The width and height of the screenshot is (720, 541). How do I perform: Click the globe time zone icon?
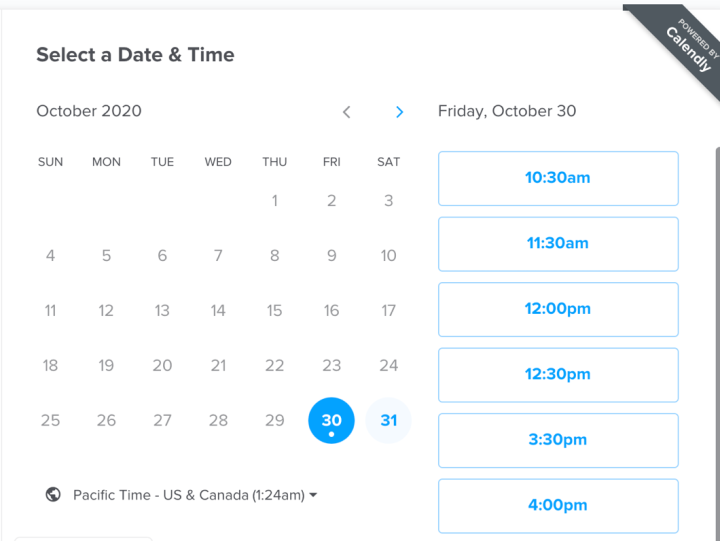pos(53,494)
